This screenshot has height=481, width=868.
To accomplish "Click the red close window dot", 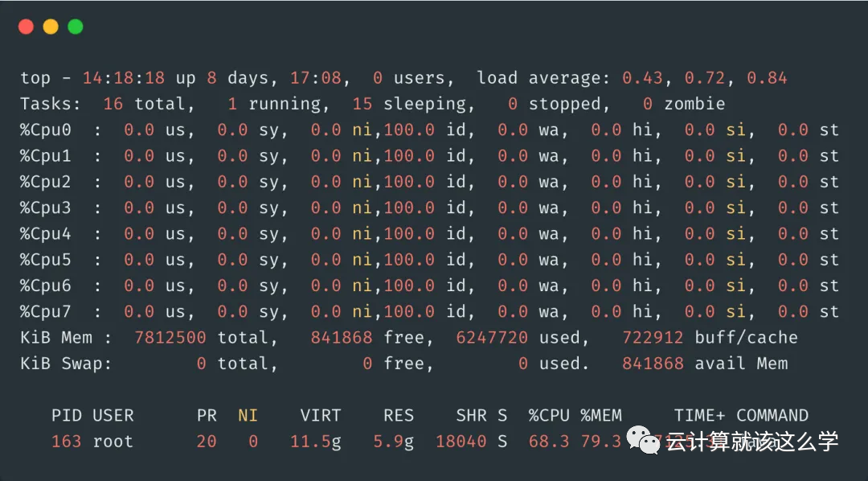I will 26,27.
